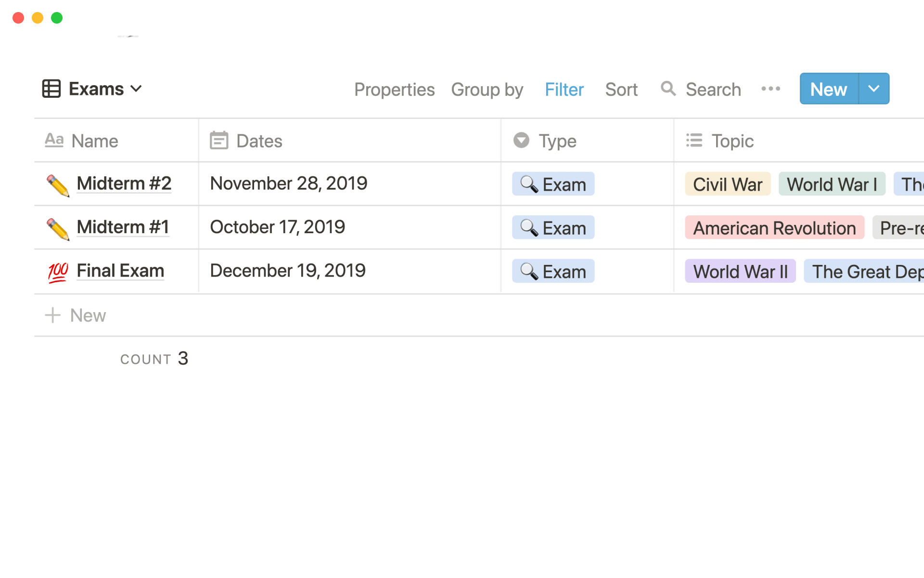Open the Exam type tag for Midterm #1
Screen dimensions: 924x578
click(x=553, y=228)
